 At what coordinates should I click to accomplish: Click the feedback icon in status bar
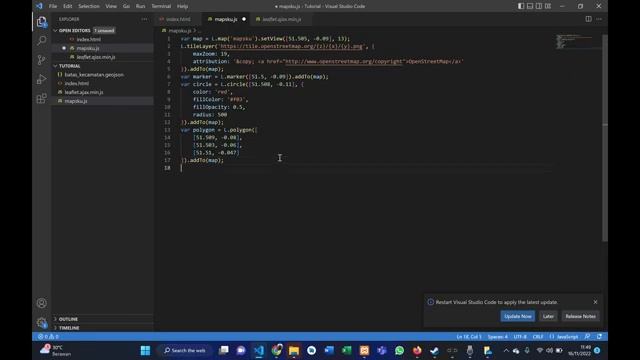pyautogui.click(x=587, y=337)
